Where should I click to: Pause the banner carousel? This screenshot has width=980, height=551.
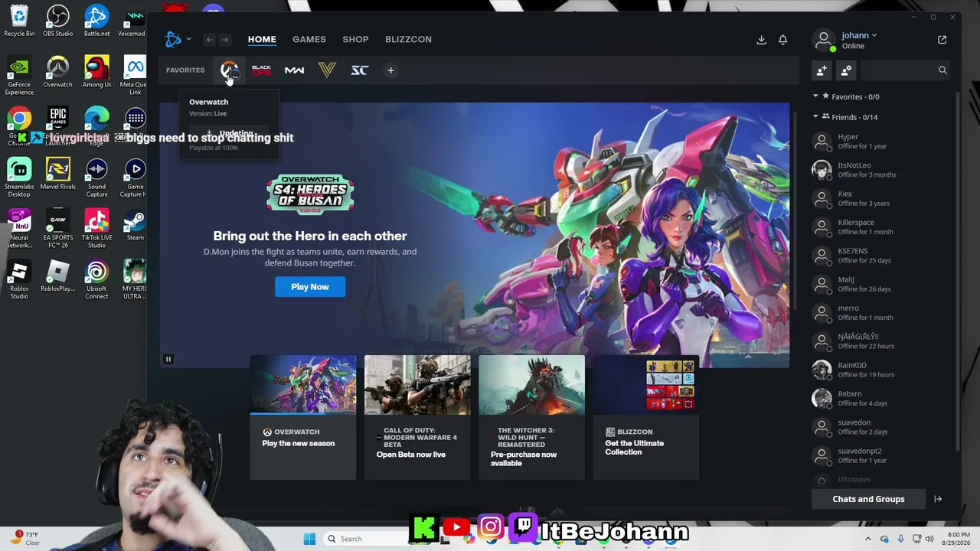[168, 359]
